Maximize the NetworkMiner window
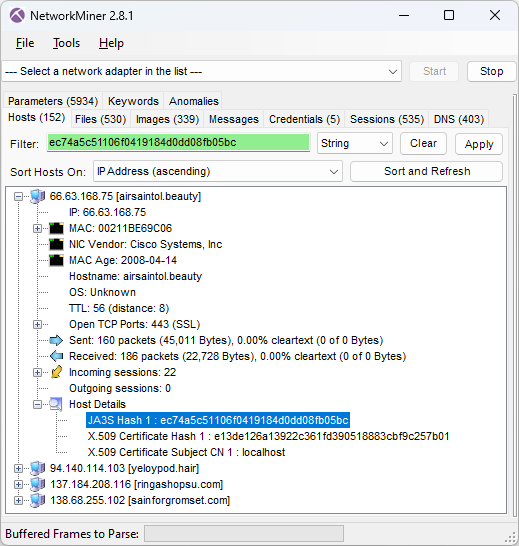519x546 pixels. point(449,16)
